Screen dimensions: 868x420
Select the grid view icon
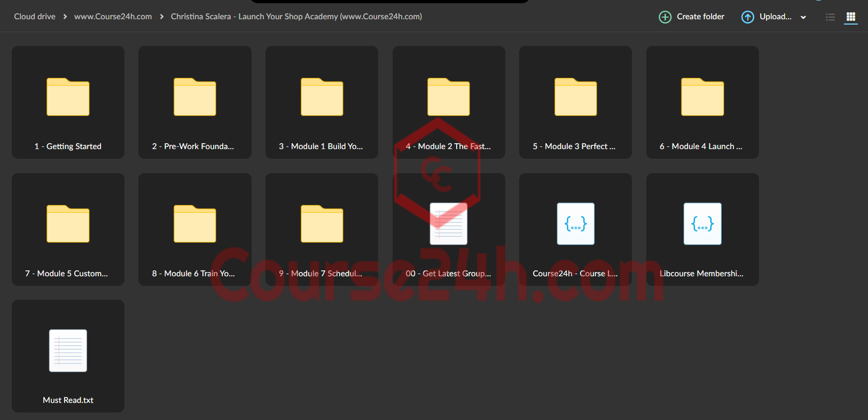coord(851,17)
